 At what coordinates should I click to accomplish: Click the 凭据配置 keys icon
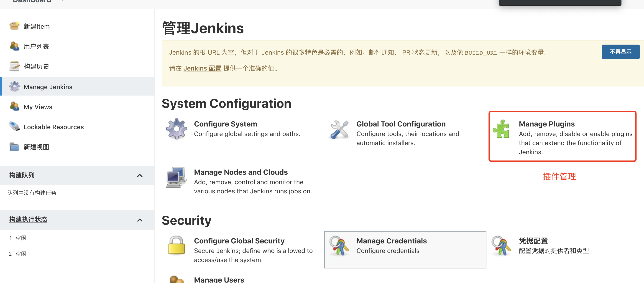[501, 246]
